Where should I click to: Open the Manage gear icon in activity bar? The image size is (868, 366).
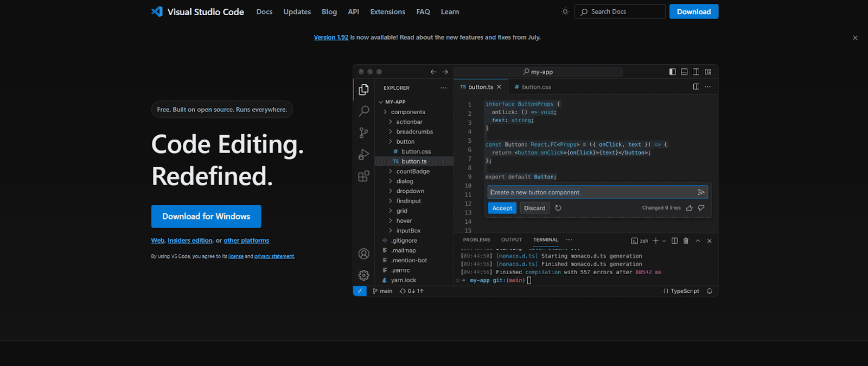[x=363, y=275]
